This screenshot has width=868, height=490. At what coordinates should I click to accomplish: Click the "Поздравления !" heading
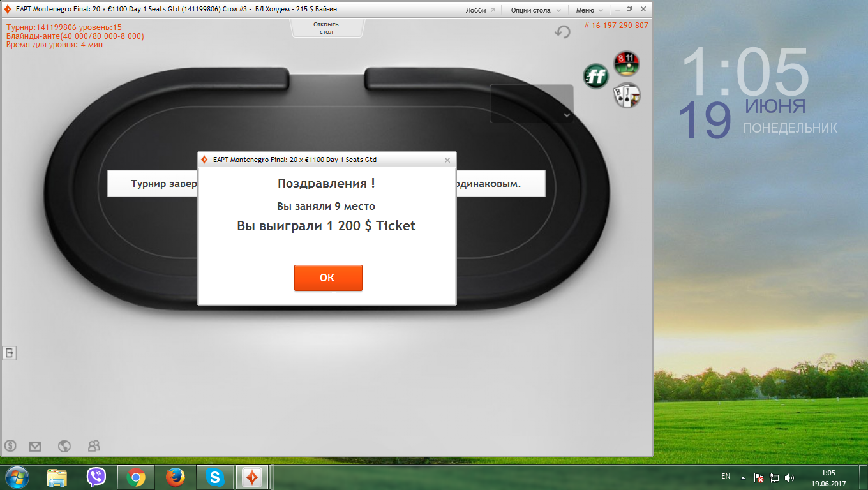326,183
